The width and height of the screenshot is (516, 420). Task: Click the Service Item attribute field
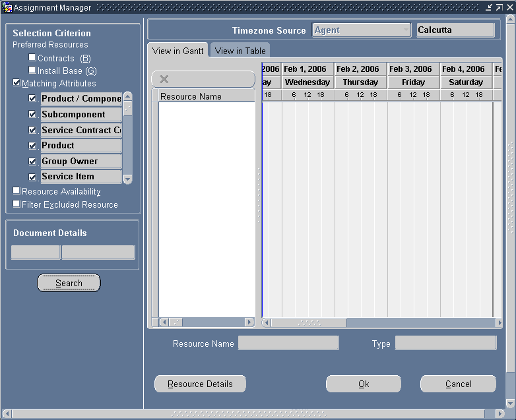point(81,177)
